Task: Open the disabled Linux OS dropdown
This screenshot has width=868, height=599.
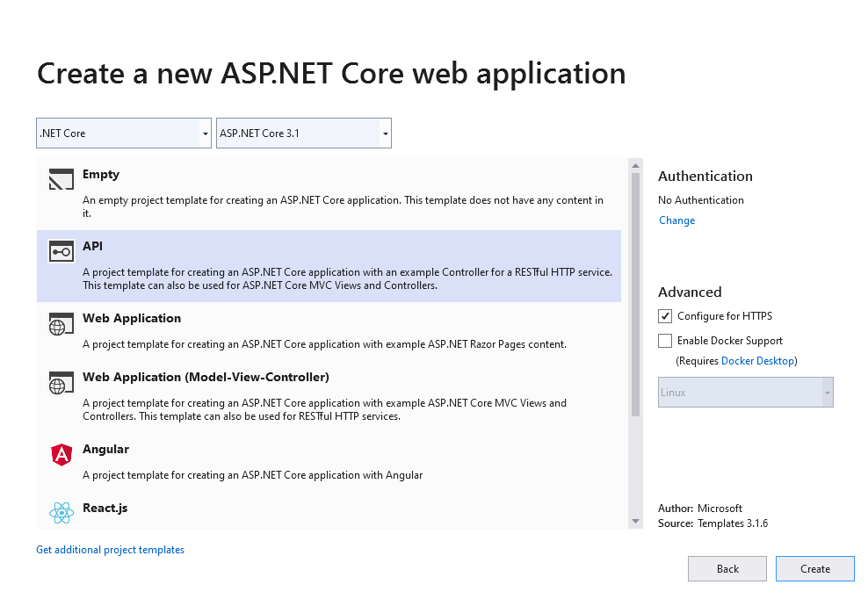Action: tap(745, 392)
